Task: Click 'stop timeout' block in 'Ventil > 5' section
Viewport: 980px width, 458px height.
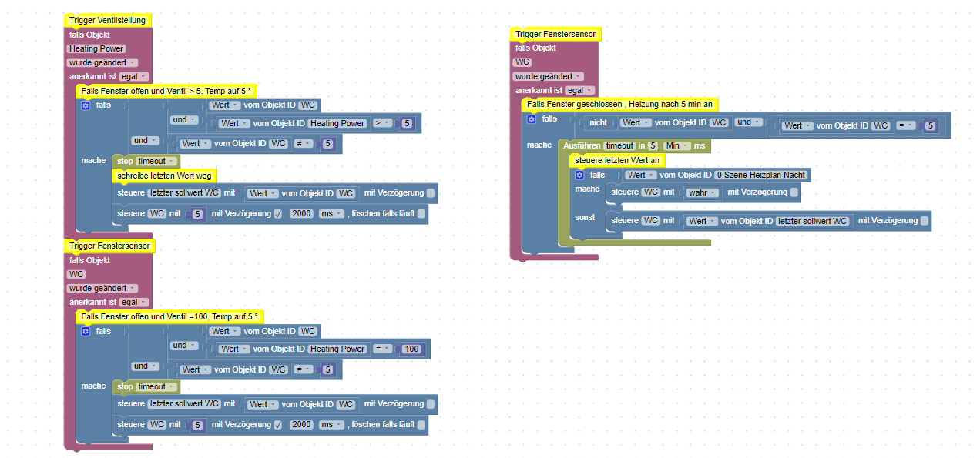Action: tap(146, 161)
